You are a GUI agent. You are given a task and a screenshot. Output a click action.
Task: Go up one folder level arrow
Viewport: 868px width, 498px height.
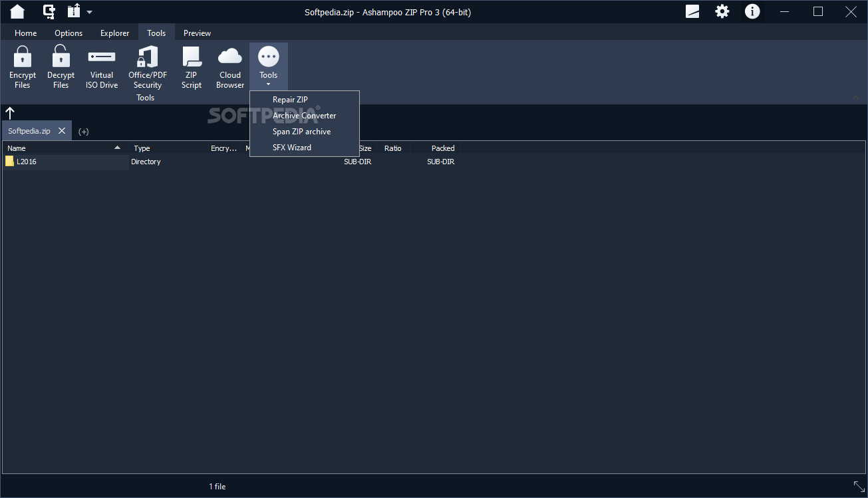click(10, 113)
